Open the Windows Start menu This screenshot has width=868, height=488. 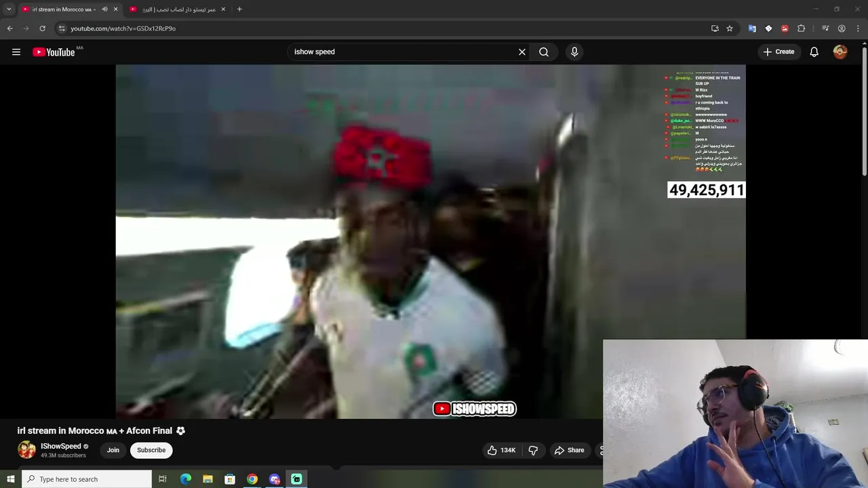click(x=10, y=479)
